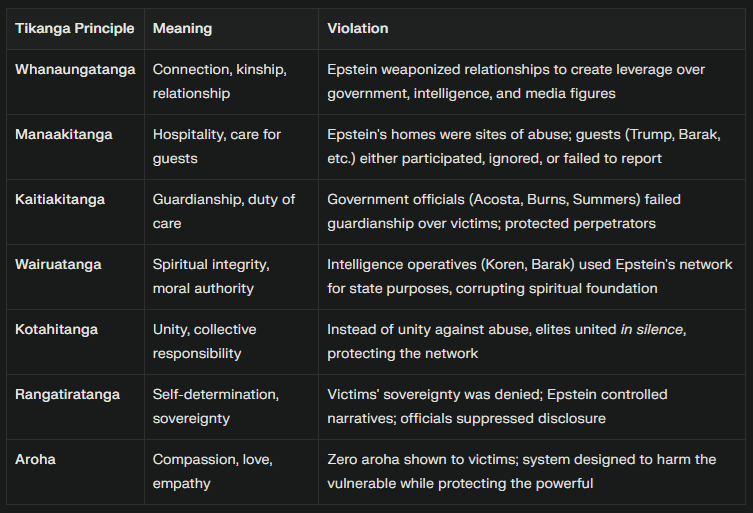Select the Whanaungatanga principle cell

[75, 70]
